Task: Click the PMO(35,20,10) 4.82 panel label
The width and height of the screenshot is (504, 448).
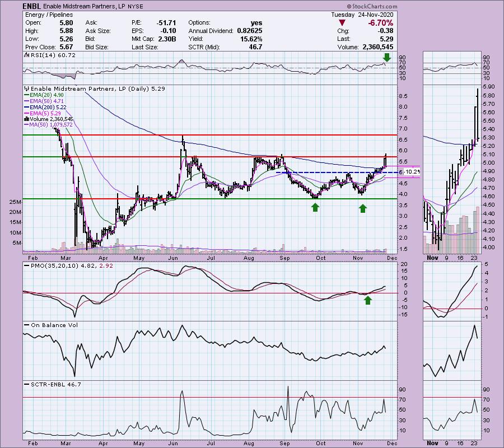Action: [63, 266]
